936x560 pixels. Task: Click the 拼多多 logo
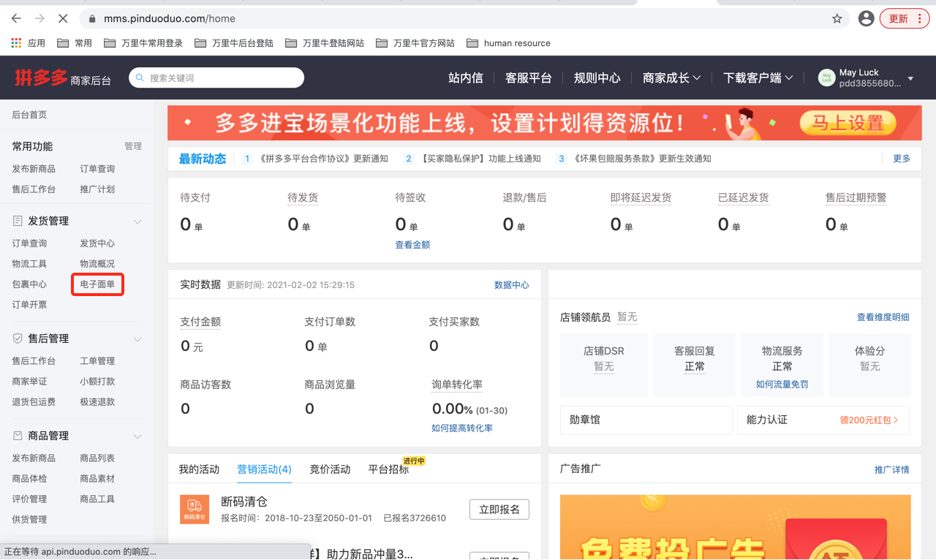tap(41, 77)
